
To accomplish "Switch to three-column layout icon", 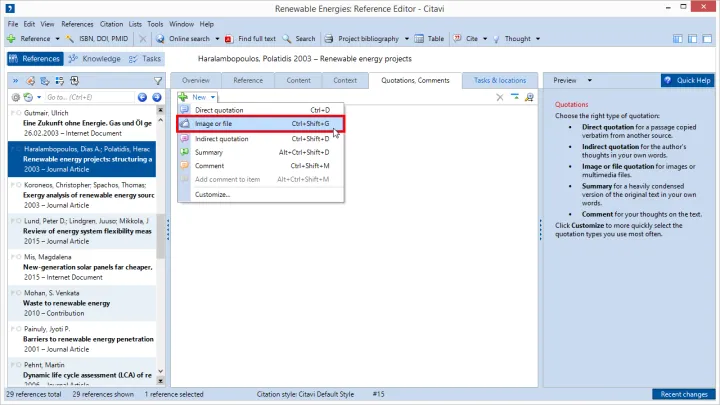I will pyautogui.click(x=677, y=39).
